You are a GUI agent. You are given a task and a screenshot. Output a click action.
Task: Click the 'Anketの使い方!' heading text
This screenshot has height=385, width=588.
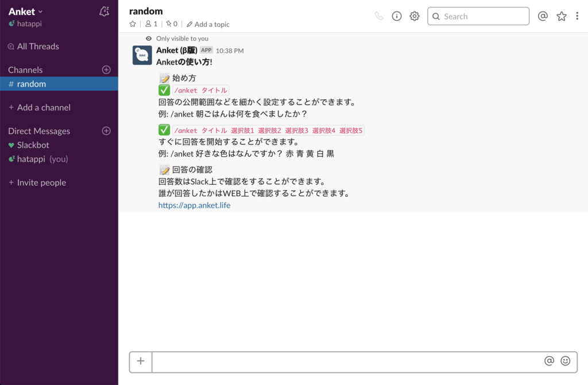(184, 62)
